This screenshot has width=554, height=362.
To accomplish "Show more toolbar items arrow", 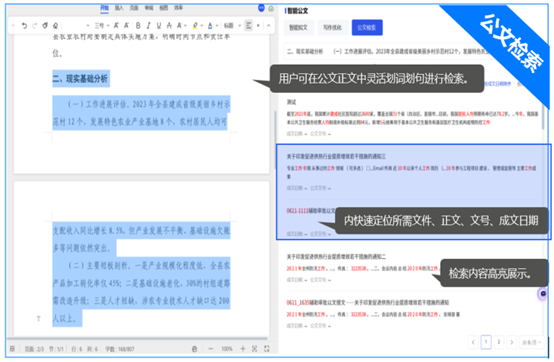I will pos(259,25).
